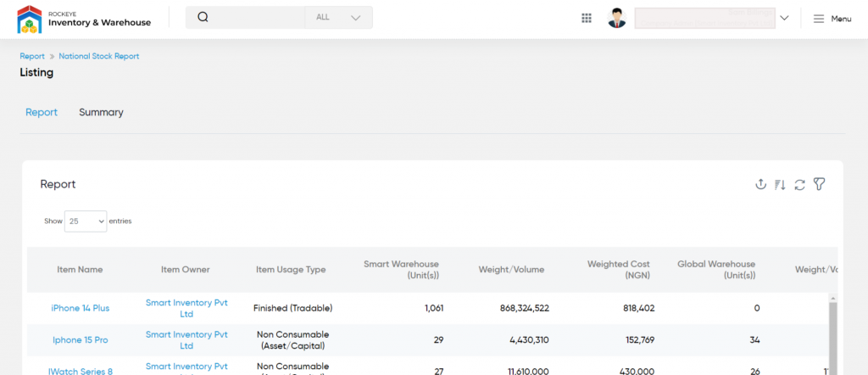Open the IWatch Series 8 item link

pyautogui.click(x=81, y=371)
